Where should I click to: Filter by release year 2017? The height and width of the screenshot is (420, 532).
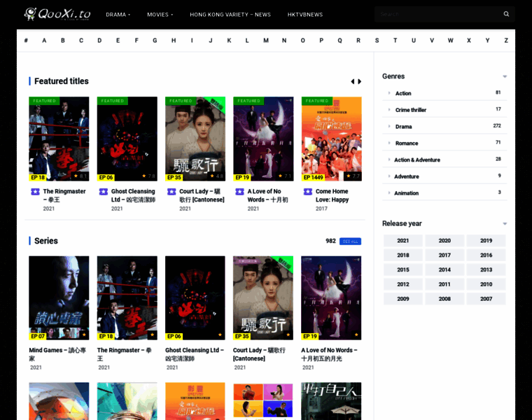tap(444, 255)
